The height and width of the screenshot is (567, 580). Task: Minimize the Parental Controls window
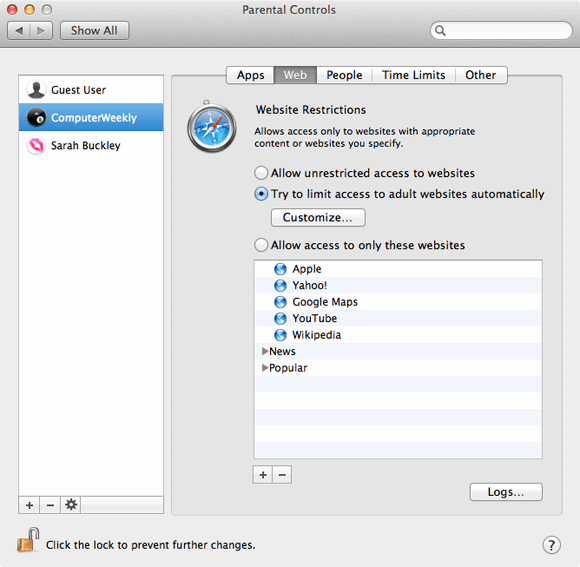point(30,9)
